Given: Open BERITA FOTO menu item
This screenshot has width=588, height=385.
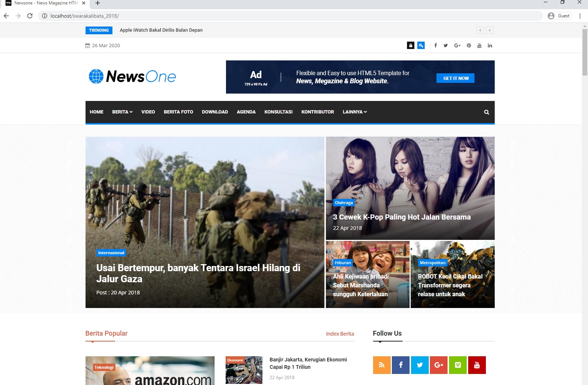Looking at the screenshot, I should 178,112.
